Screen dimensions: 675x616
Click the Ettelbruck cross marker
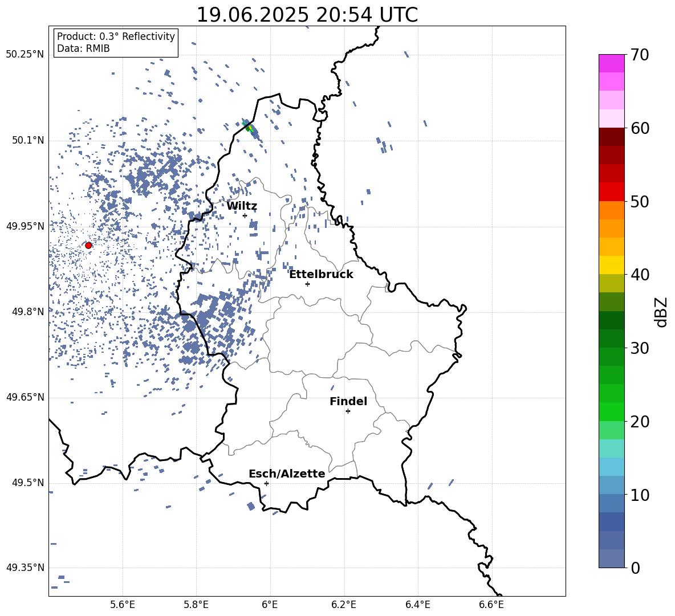307,284
